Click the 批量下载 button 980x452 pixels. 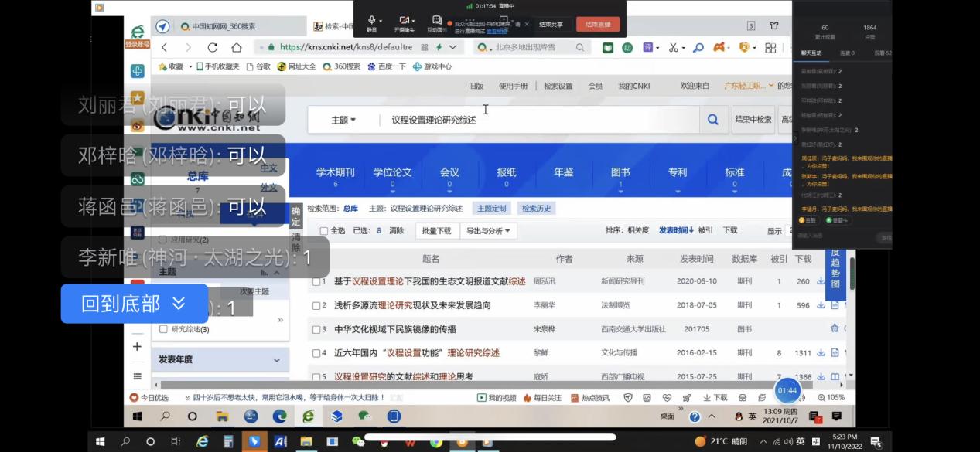tap(437, 230)
